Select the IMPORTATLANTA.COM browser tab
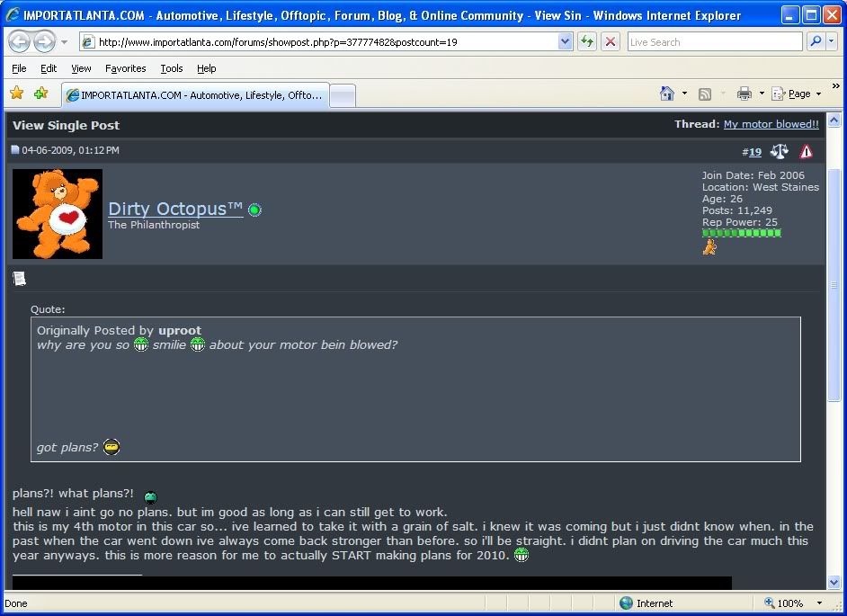This screenshot has width=847, height=616. [194, 94]
